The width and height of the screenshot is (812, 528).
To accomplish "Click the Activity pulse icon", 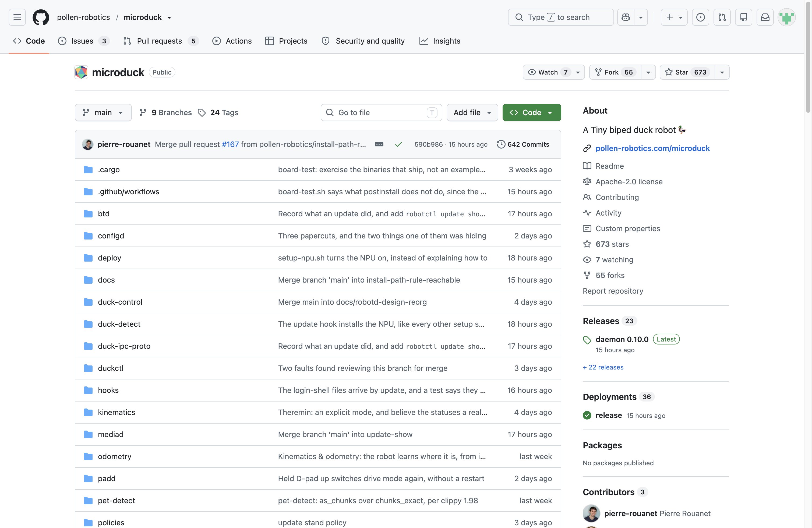I will (587, 213).
